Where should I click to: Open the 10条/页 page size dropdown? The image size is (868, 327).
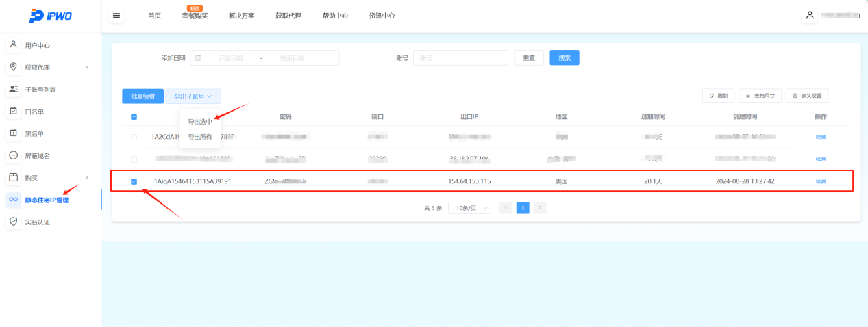pyautogui.click(x=469, y=208)
